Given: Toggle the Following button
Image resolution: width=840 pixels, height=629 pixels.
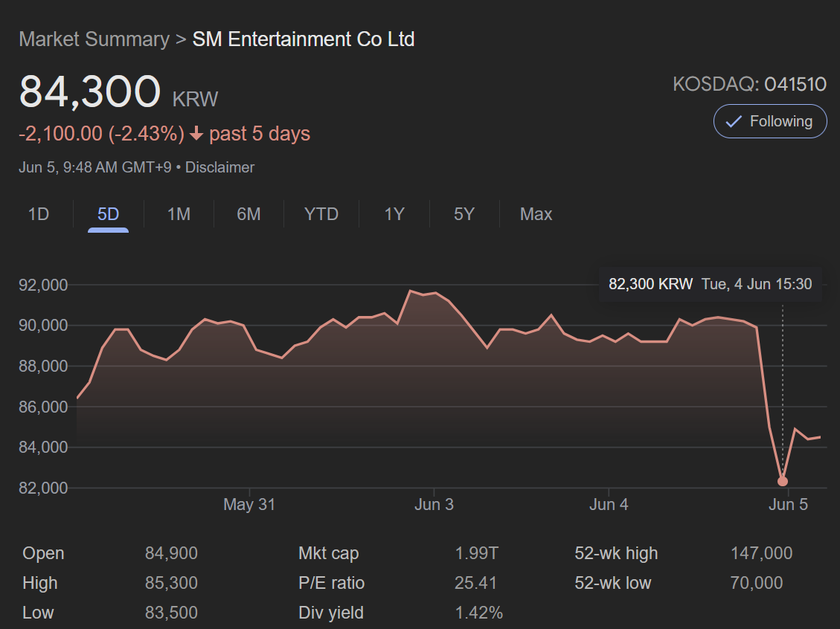Looking at the screenshot, I should pos(770,121).
